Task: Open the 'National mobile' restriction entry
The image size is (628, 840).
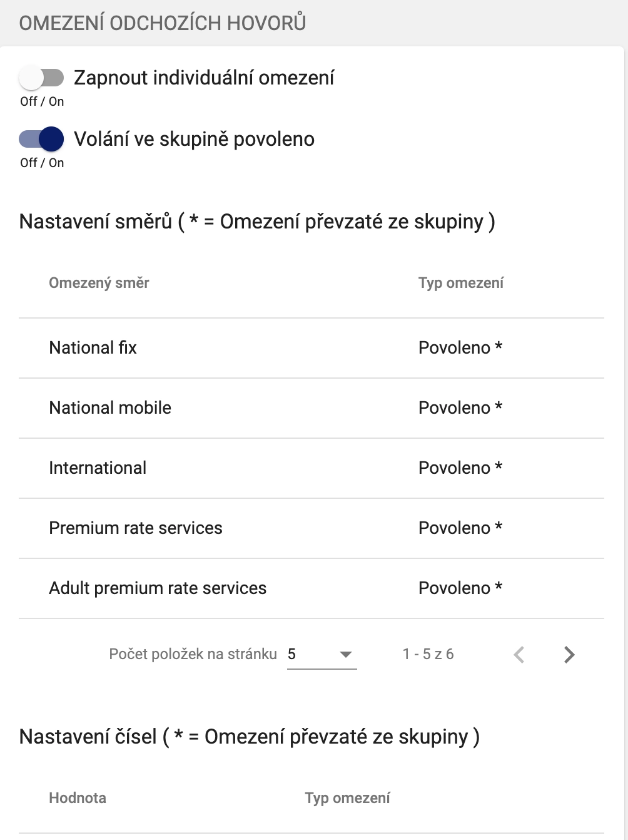Action: pyautogui.click(x=110, y=408)
